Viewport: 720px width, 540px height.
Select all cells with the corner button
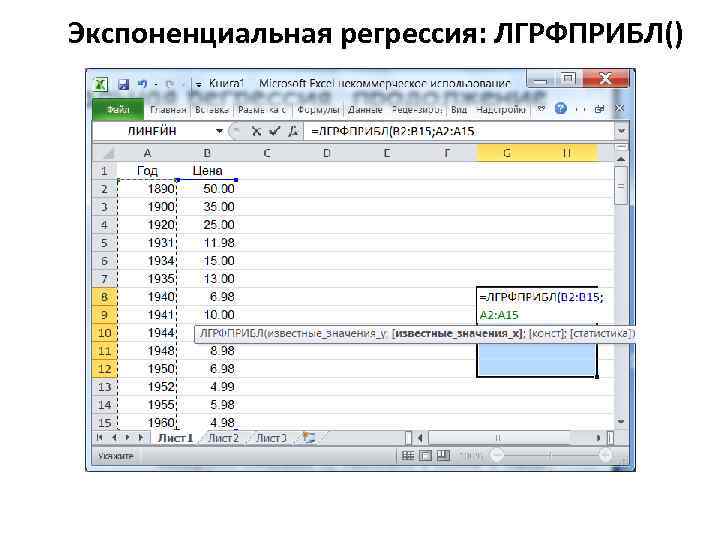coord(105,153)
